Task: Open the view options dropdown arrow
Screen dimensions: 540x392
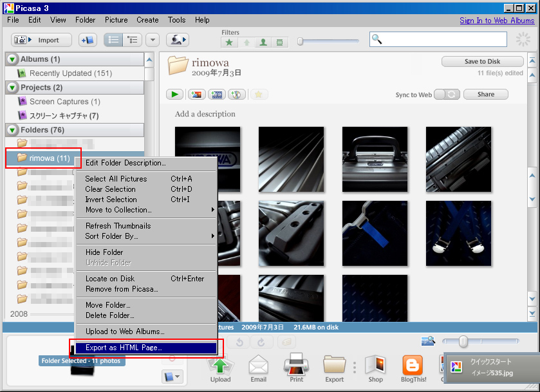Action: [153, 40]
